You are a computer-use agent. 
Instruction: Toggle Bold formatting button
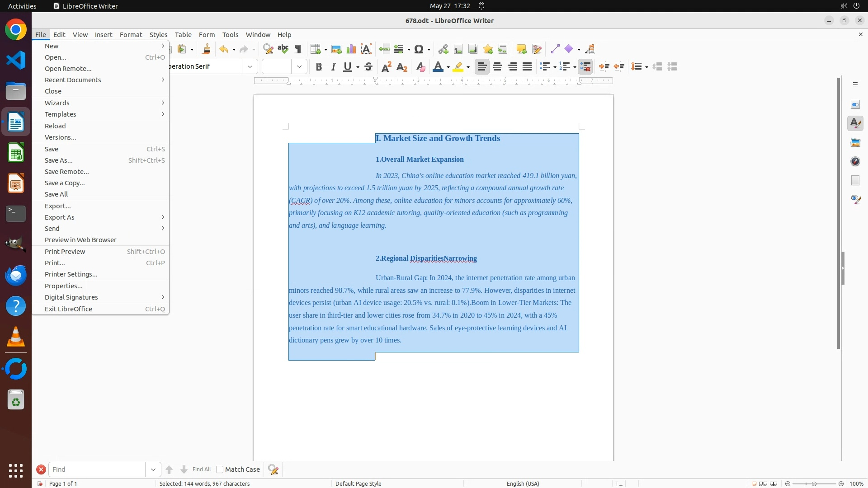pyautogui.click(x=319, y=67)
